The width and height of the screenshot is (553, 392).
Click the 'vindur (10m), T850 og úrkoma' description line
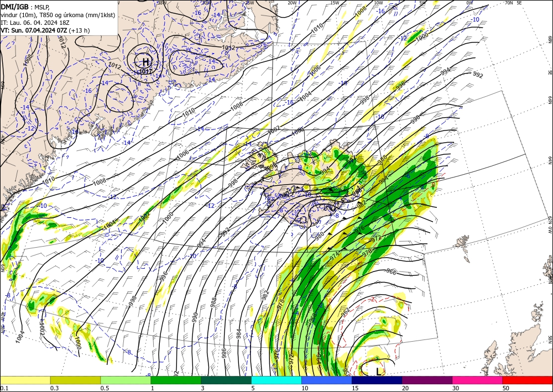click(58, 15)
